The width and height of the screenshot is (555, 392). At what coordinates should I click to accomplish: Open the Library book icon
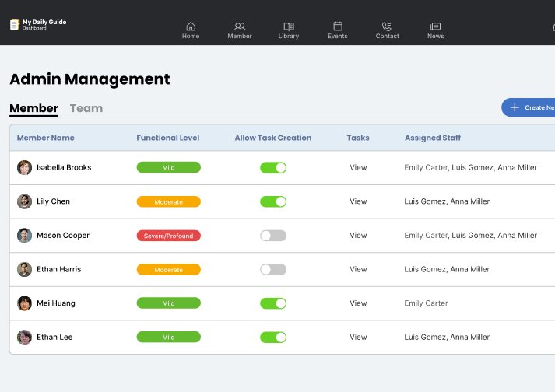pyautogui.click(x=289, y=26)
